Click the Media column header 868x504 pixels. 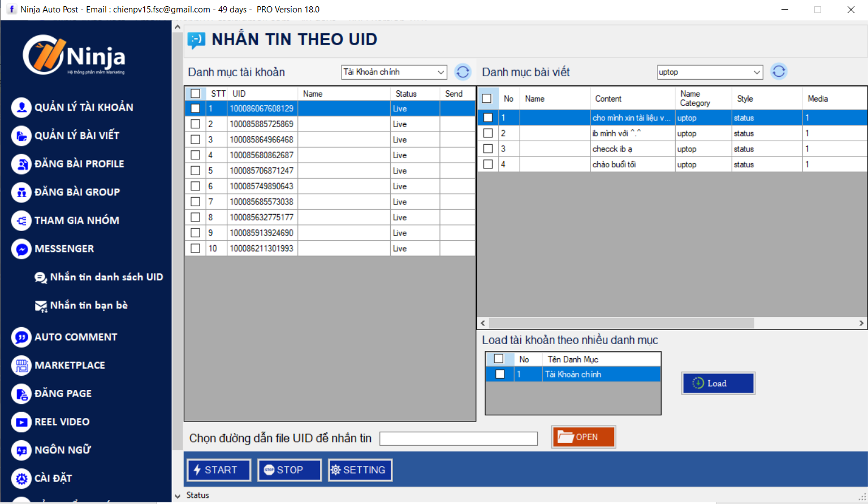pyautogui.click(x=835, y=98)
